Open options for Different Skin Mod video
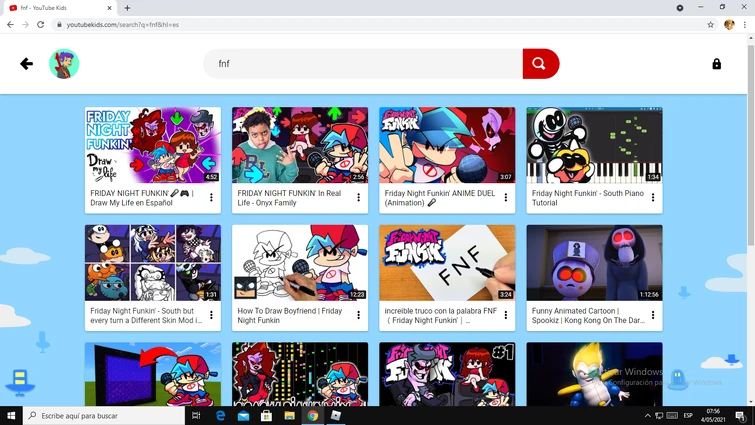Viewport: 755px width, 425px height. 211,315
